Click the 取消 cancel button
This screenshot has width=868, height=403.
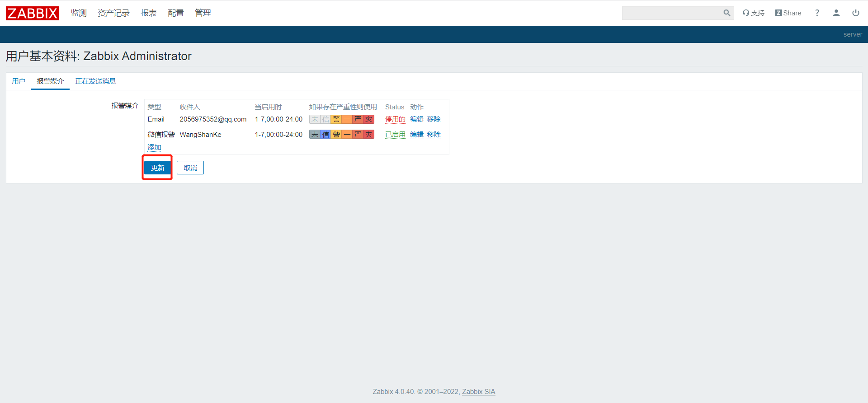(190, 168)
